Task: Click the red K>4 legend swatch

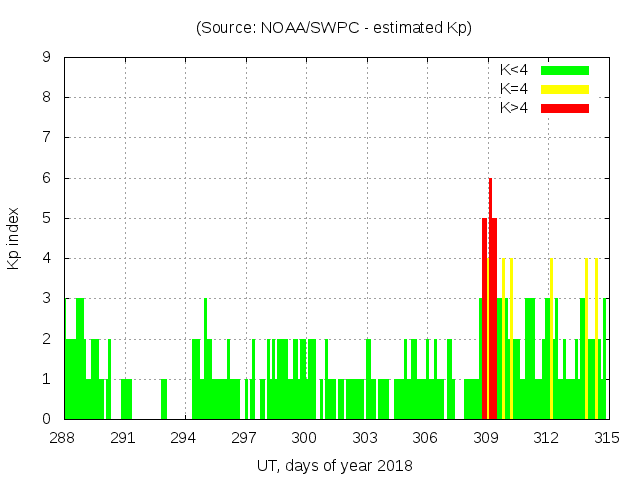Action: [x=565, y=107]
